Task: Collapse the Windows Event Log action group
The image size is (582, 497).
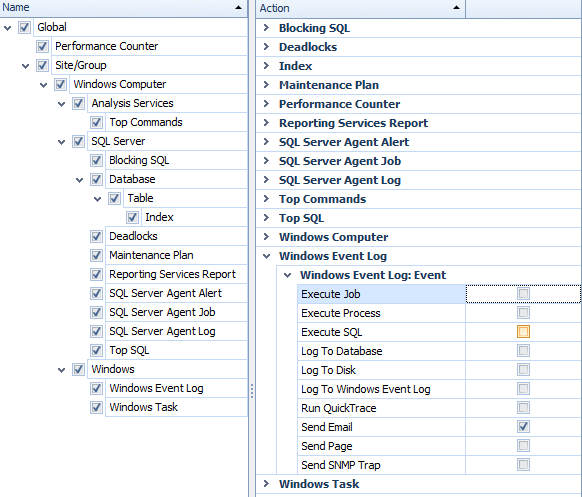Action: pos(266,256)
